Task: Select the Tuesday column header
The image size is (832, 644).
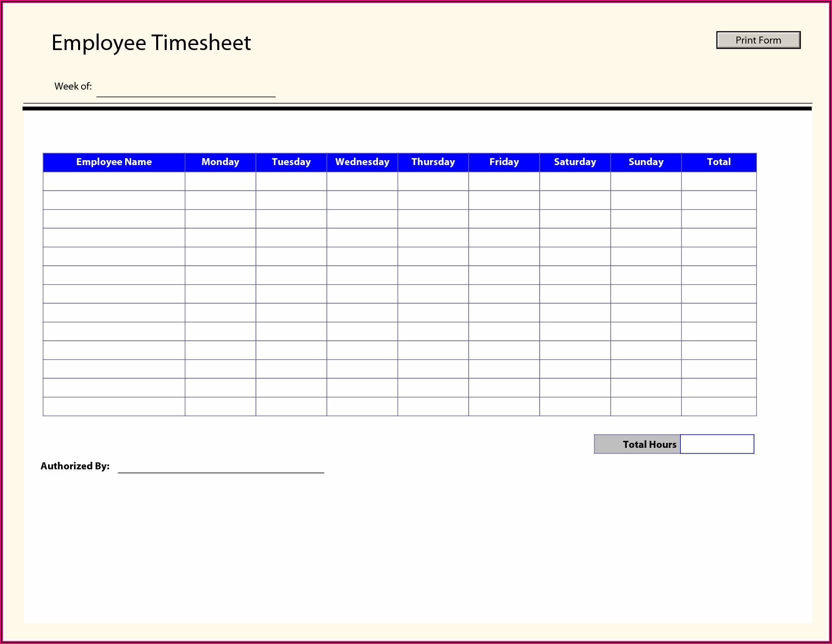Action: pos(291,162)
